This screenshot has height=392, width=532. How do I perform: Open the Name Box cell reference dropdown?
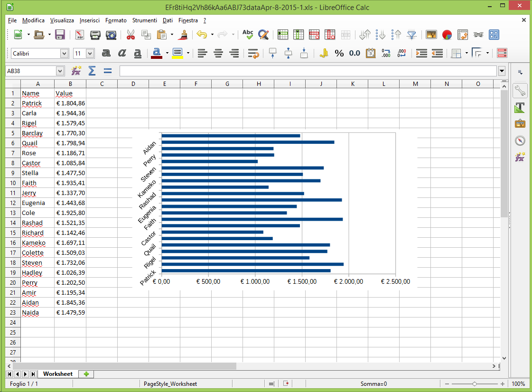[60, 71]
